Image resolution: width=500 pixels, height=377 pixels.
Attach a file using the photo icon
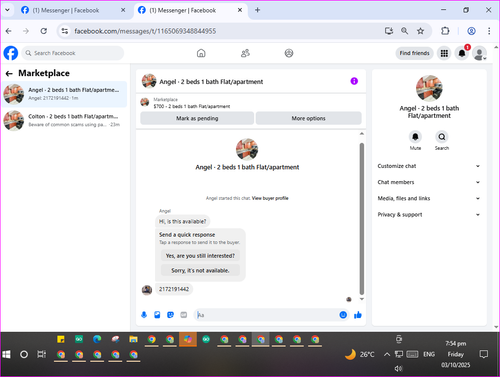point(157,315)
